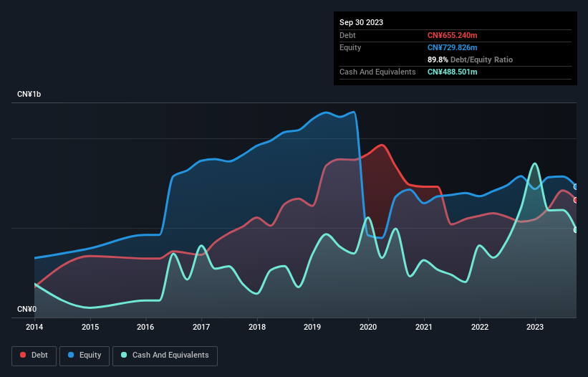588x377 pixels.
Task: Click the Equity value CN¥729.826m
Action: click(x=452, y=47)
